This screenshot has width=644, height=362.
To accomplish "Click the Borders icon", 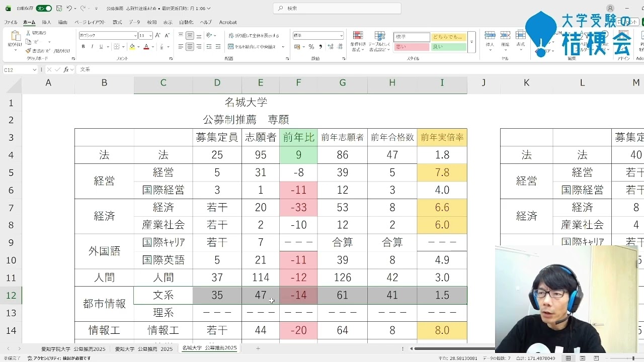I will (117, 47).
